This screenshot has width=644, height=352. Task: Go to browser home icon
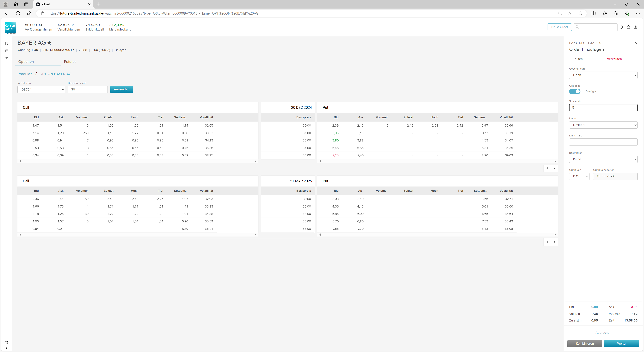[x=29, y=13]
